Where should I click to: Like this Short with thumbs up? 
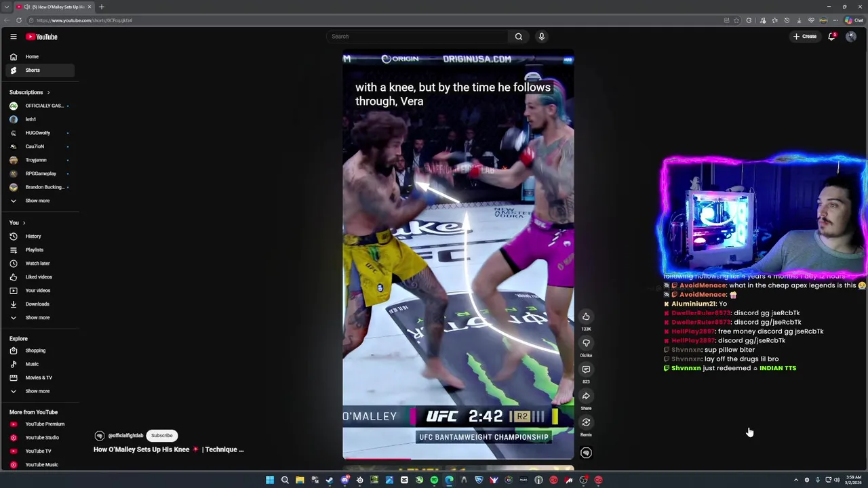586,317
